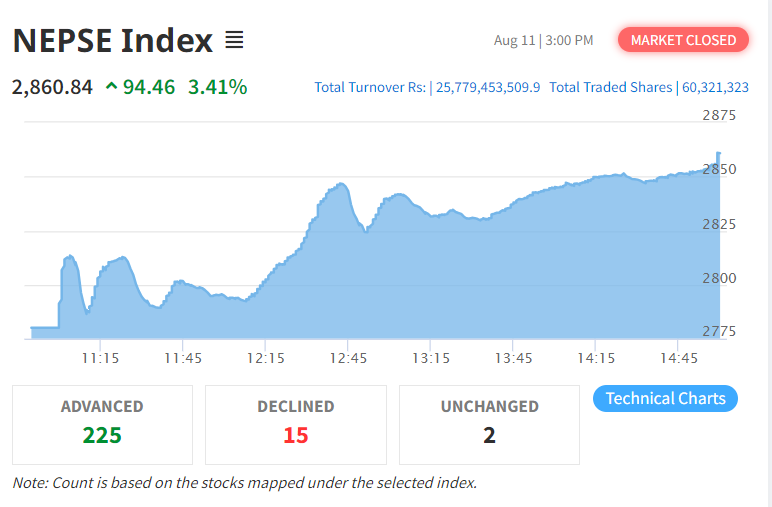Click the green up-arrow change indicator

110,87
